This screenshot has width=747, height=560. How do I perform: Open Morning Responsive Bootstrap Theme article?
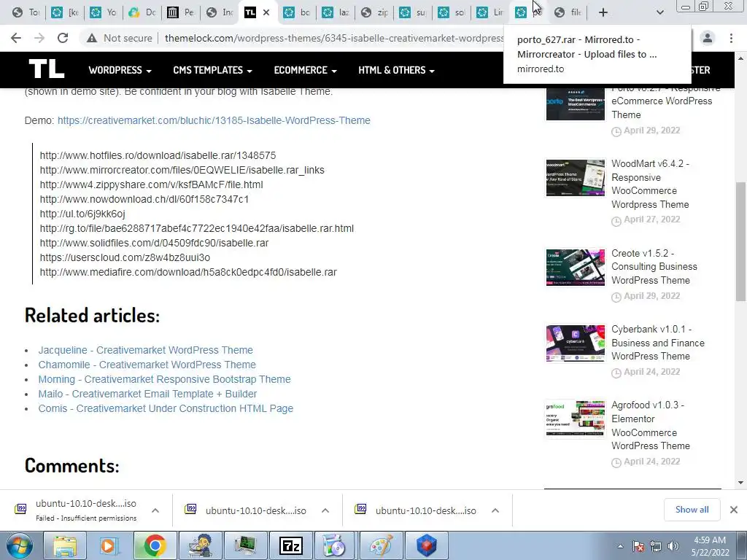click(x=164, y=379)
